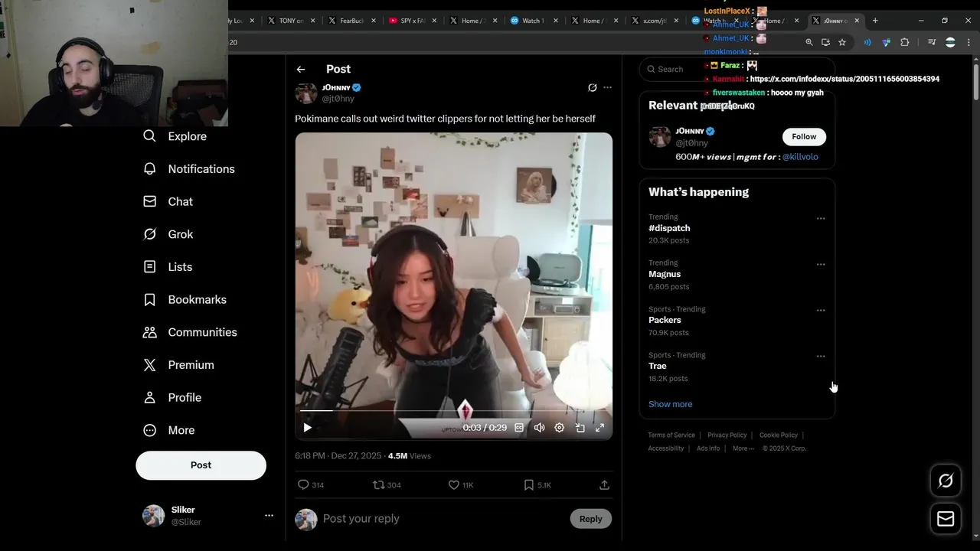980x551 pixels.
Task: Like the post with the 11K heart
Action: pos(453,484)
